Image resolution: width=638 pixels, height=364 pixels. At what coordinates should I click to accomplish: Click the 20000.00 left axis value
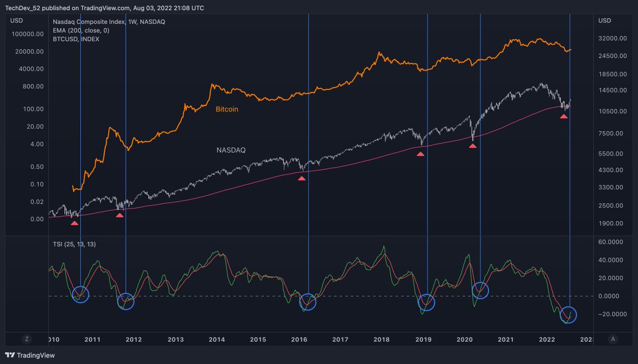30,52
